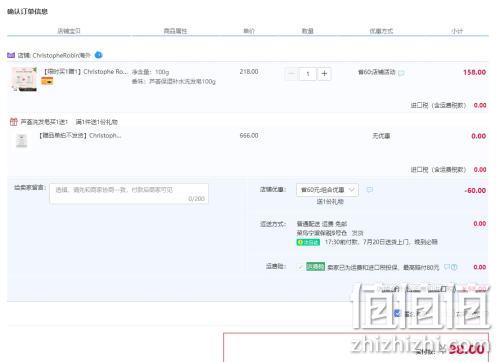Click the 0/200 character counter
Viewport: 500px width, 362px height.
[x=196, y=199]
